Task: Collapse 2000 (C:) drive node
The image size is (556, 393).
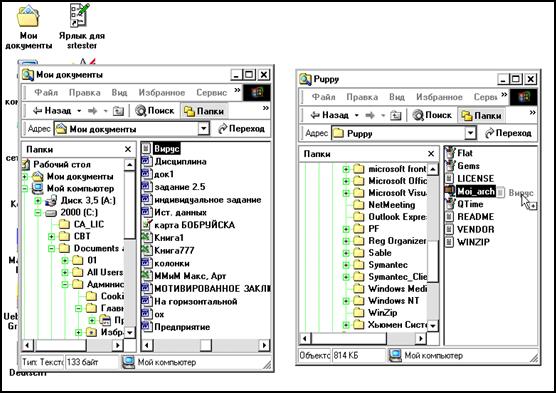Action: (38, 212)
